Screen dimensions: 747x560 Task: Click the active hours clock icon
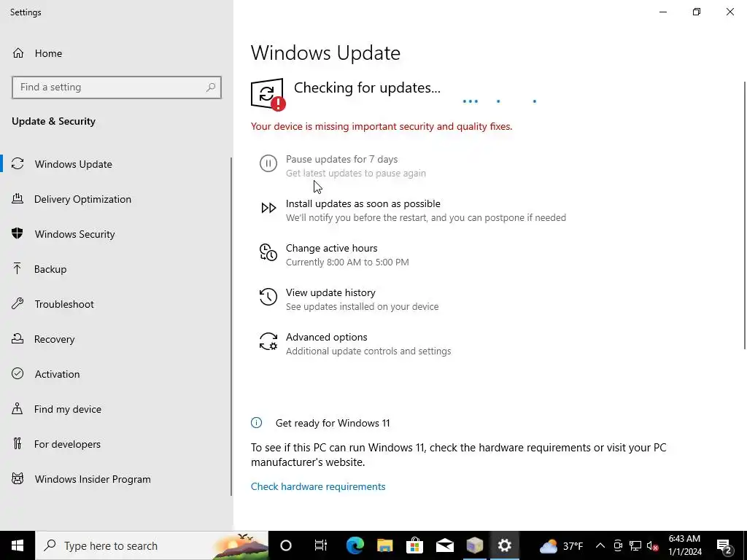(x=268, y=252)
